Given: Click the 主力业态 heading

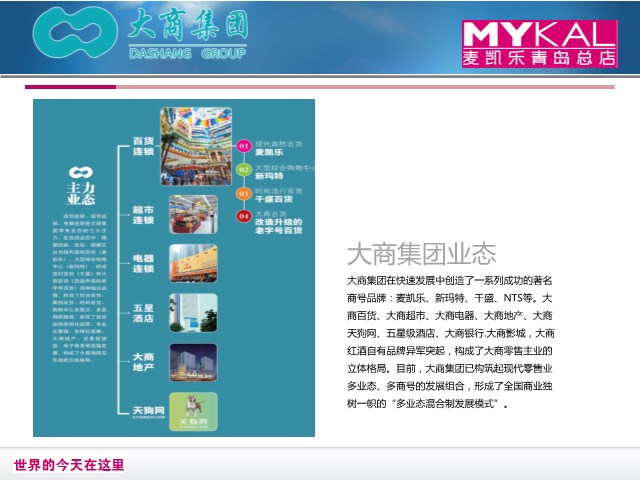Looking at the screenshot, I should [81, 193].
